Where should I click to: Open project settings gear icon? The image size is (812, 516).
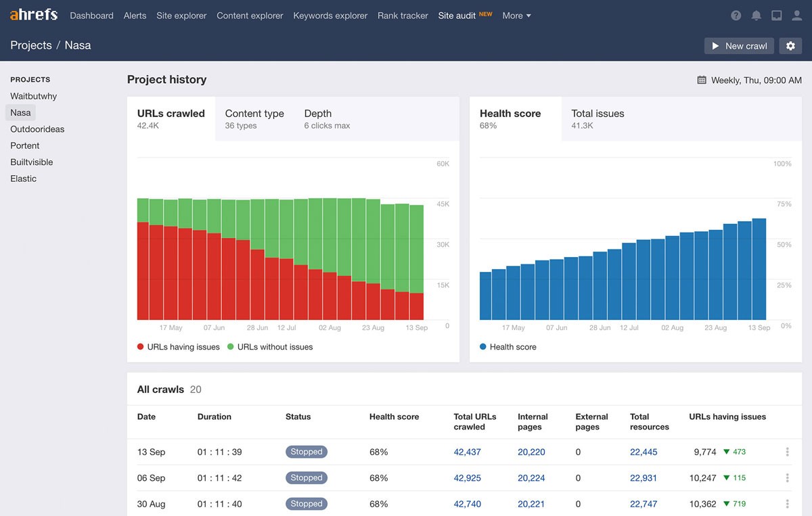tap(790, 46)
